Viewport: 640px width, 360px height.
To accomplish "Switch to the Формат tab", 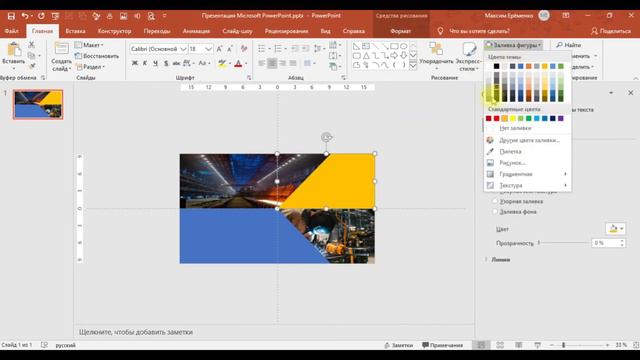I will tap(401, 31).
